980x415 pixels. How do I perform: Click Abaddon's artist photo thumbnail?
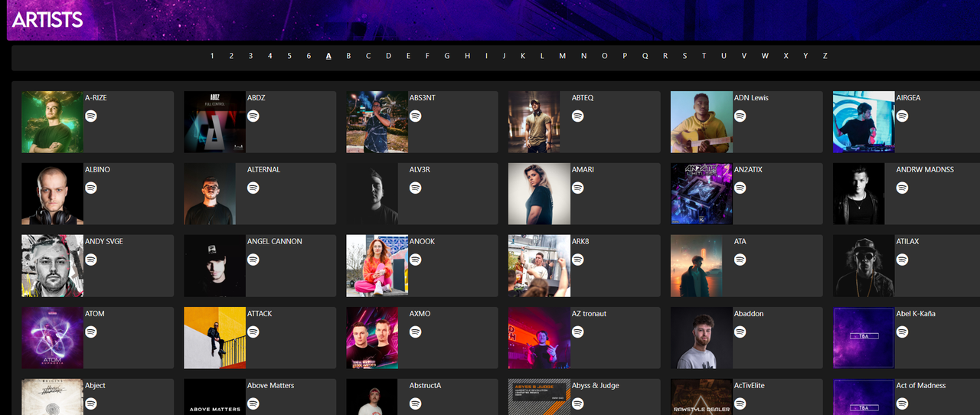[x=701, y=338]
